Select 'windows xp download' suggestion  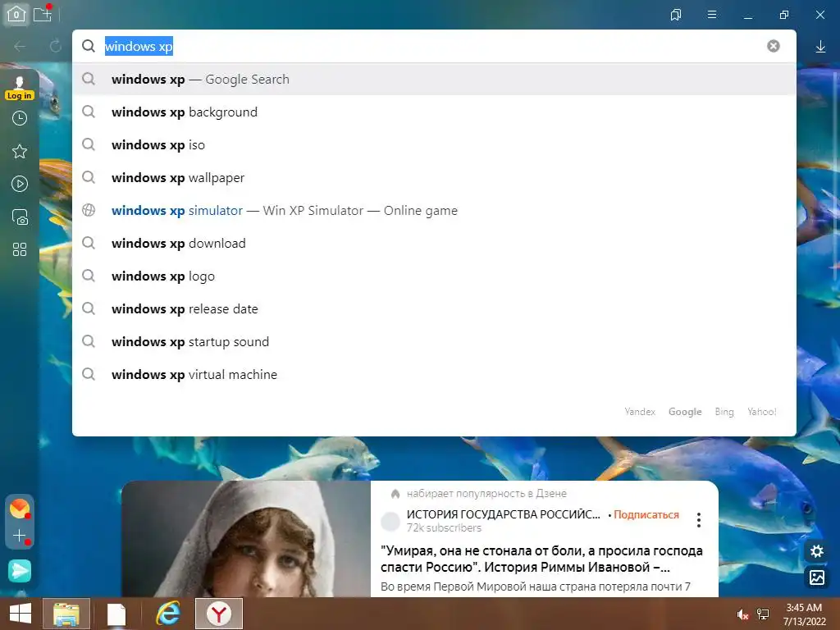(x=434, y=243)
